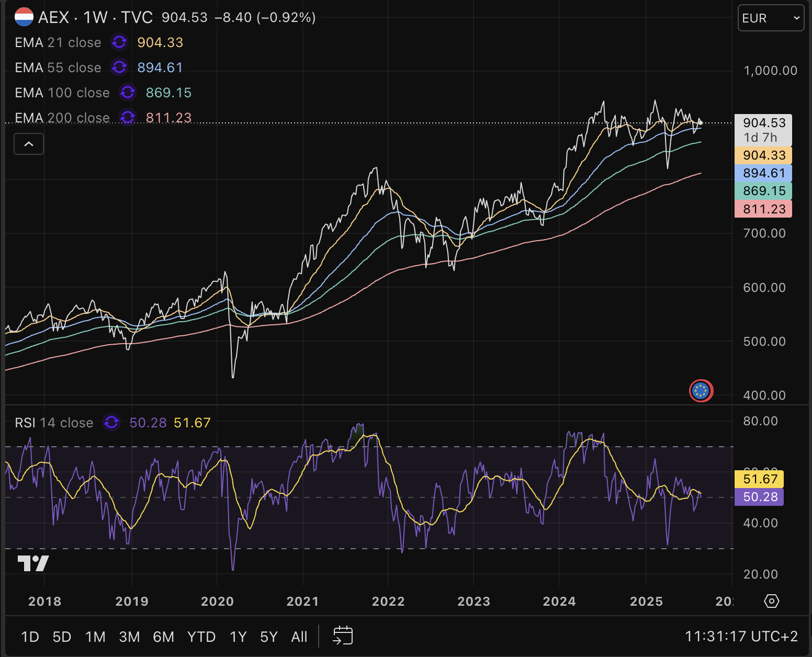The width and height of the screenshot is (812, 657).
Task: Click the 904.33 EMA 21 price label
Action: point(763,155)
